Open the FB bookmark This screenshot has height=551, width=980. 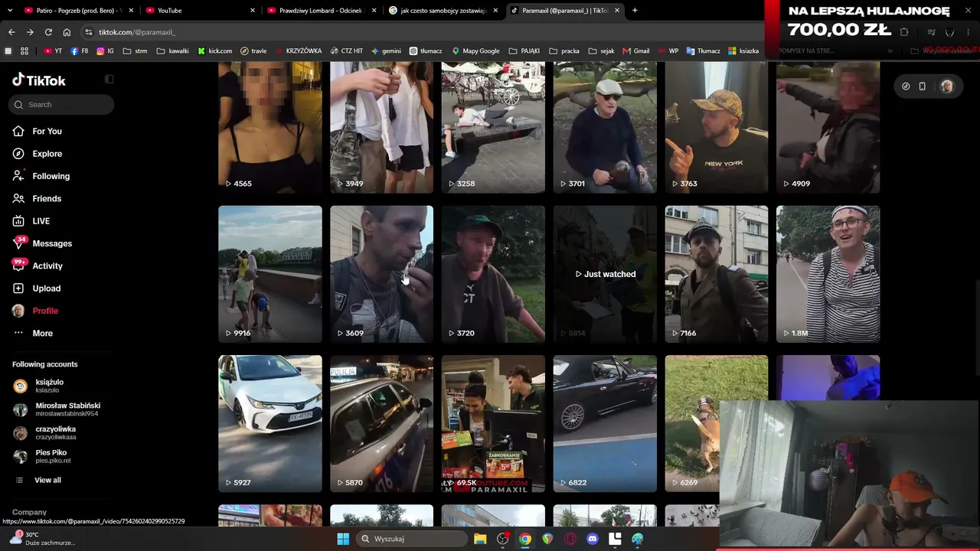click(x=79, y=51)
